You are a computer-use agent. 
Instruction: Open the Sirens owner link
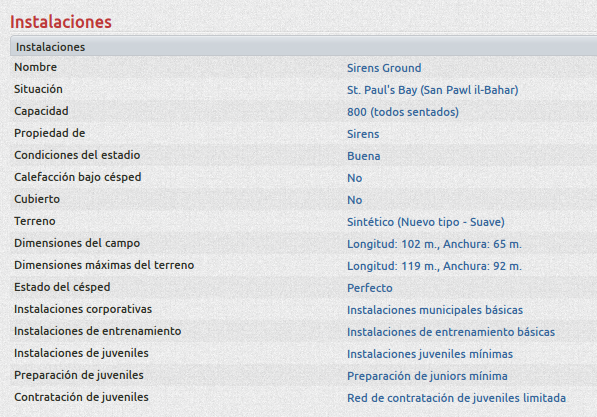pyautogui.click(x=363, y=134)
